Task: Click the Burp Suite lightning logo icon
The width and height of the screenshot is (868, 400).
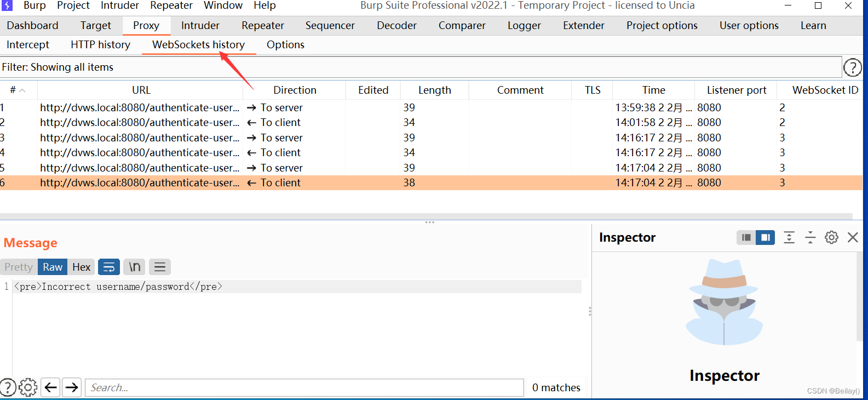Action: coord(7,5)
